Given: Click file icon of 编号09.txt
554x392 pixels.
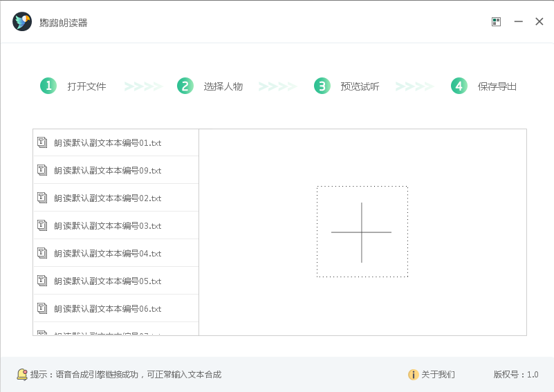Looking at the screenshot, I should 42,170.
